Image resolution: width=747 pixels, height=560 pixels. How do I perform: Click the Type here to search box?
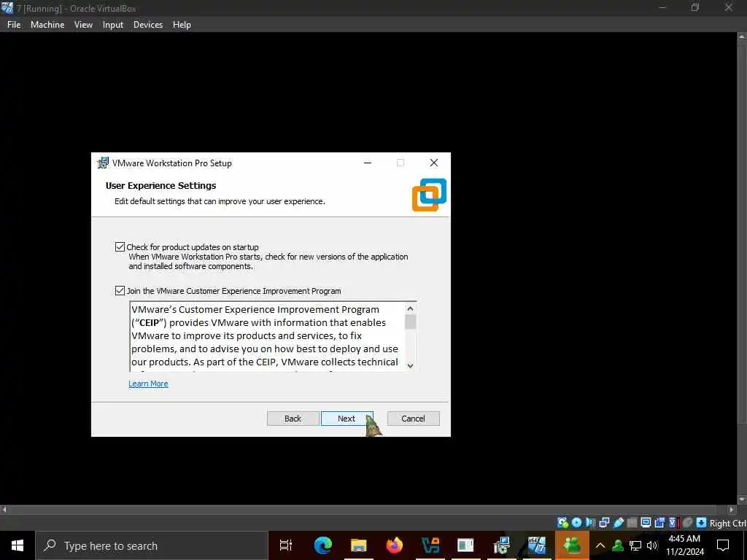(152, 545)
